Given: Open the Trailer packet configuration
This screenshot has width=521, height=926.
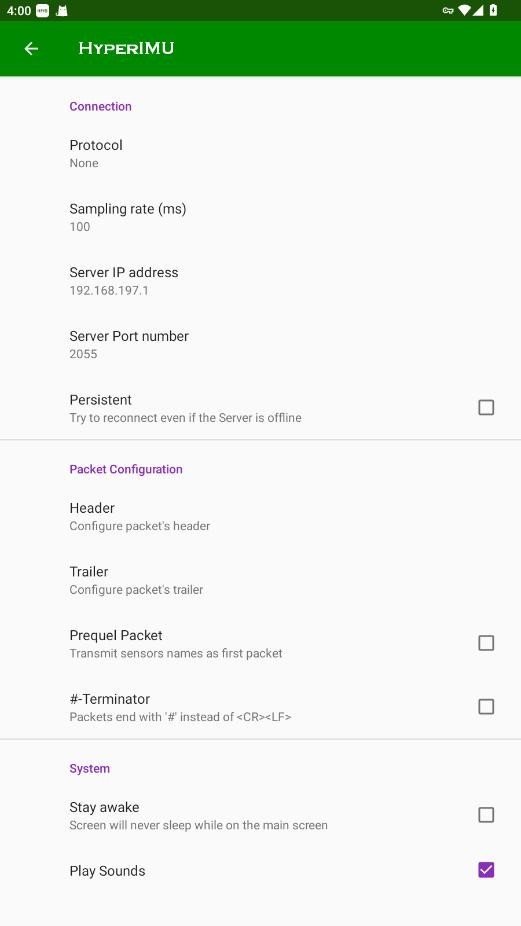Looking at the screenshot, I should click(260, 581).
